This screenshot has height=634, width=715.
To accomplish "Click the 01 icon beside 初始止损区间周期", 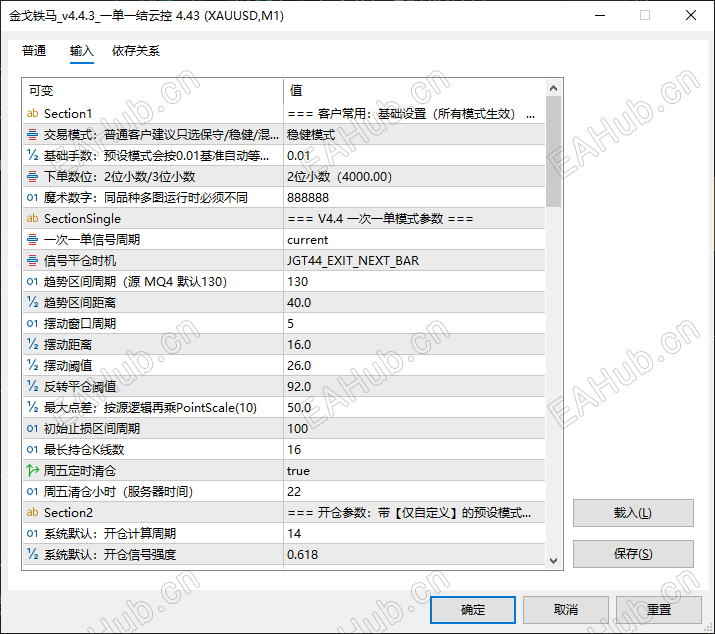I will (32, 428).
